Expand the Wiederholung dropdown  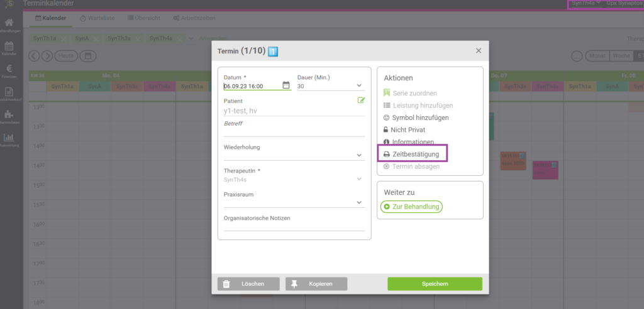pyautogui.click(x=359, y=155)
